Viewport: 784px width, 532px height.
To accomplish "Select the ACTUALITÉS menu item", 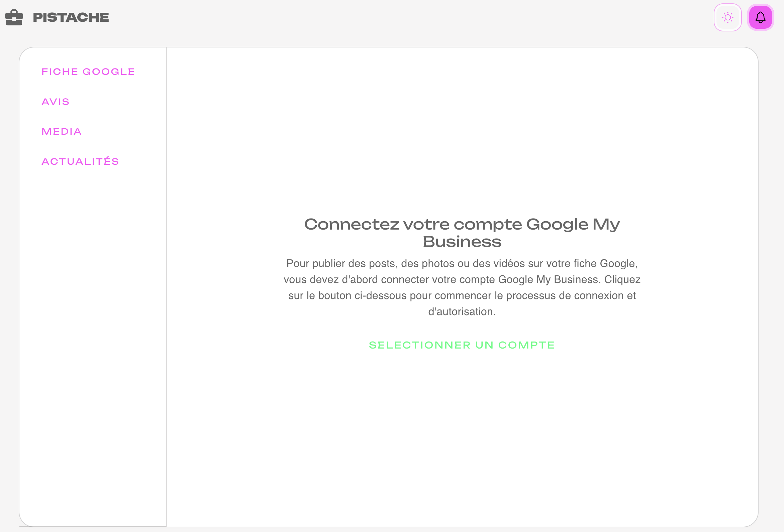I will tap(80, 161).
